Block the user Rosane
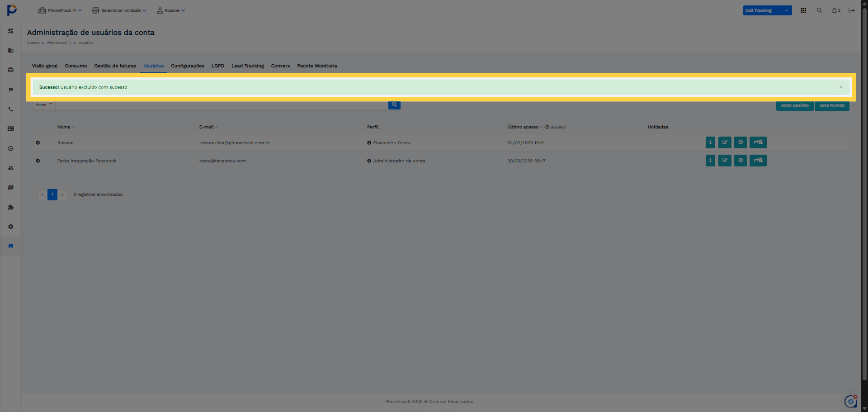The image size is (868, 412). click(x=741, y=142)
